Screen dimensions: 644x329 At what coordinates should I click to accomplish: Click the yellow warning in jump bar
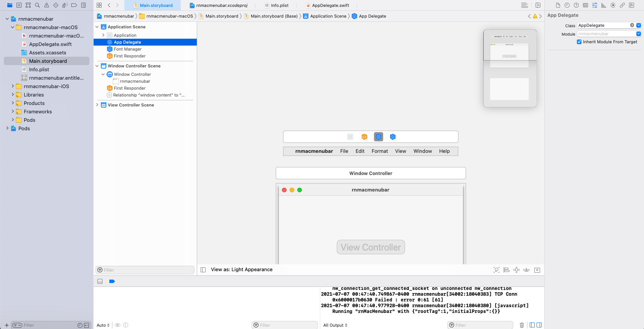click(535, 16)
